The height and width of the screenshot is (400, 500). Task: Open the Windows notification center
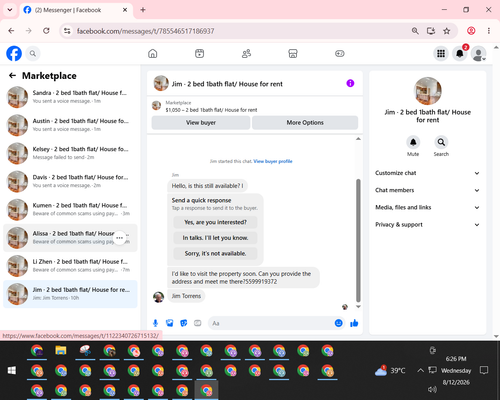[484, 370]
